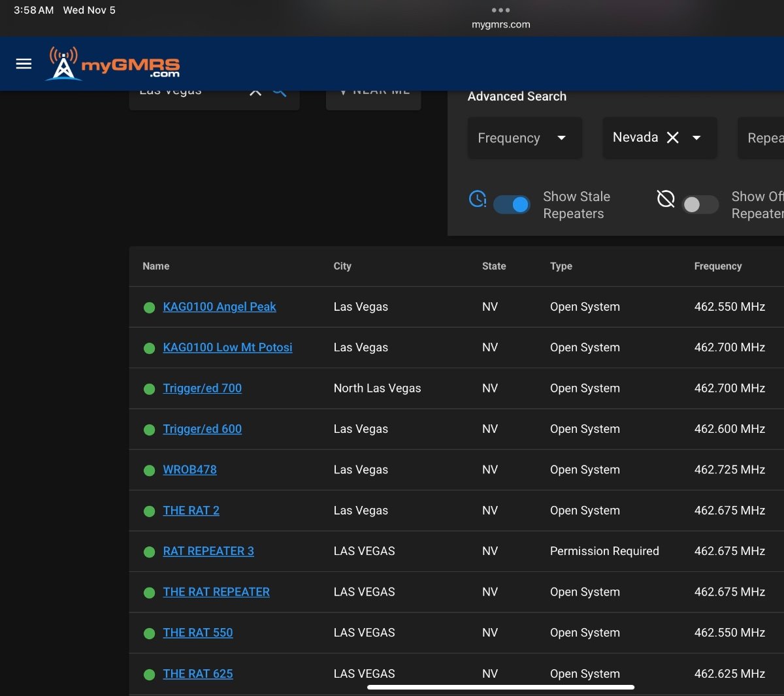Open the Nevada state dropdown arrow
The width and height of the screenshot is (784, 696).
click(696, 138)
